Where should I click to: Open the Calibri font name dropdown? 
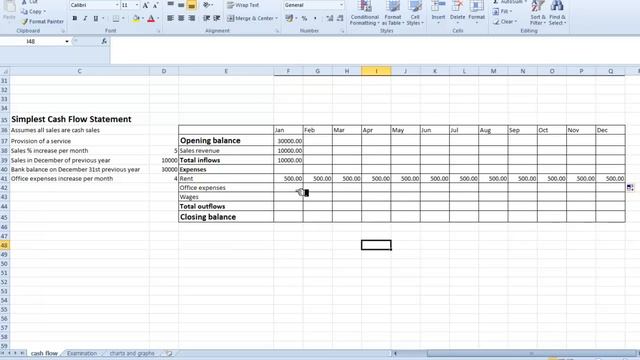tap(117, 5)
